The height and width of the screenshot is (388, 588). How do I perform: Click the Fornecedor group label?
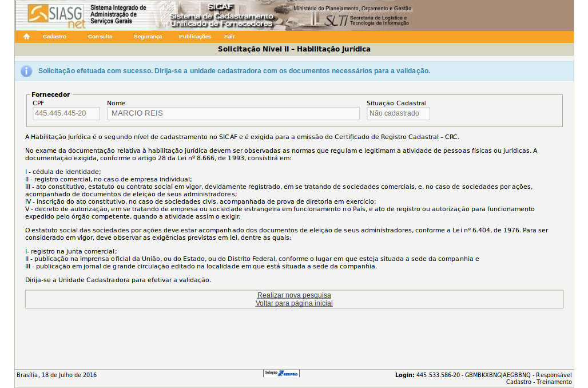pyautogui.click(x=51, y=94)
